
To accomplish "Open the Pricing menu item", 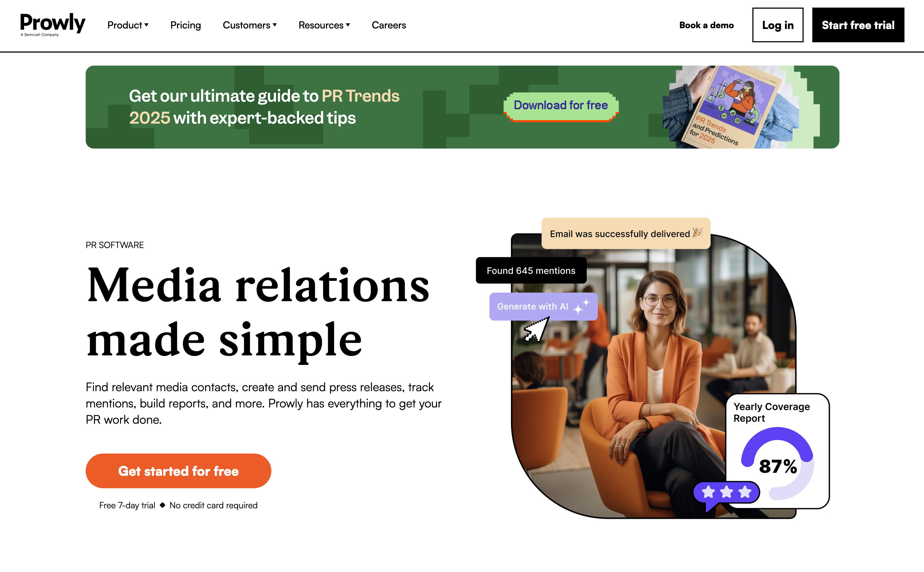I will [185, 25].
